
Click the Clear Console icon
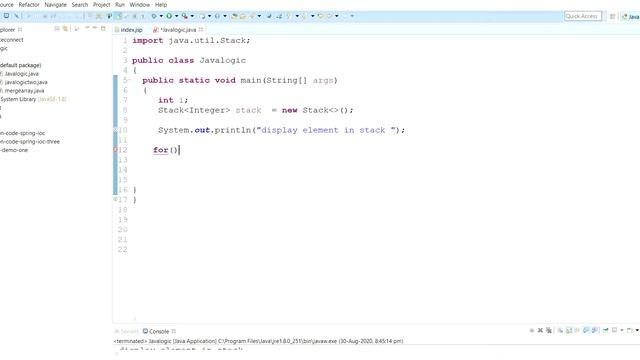(x=560, y=330)
